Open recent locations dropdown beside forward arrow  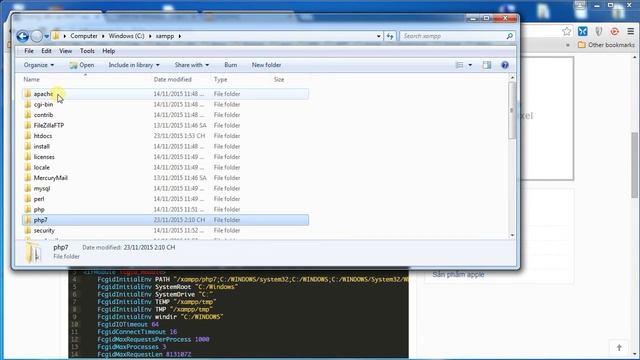(x=47, y=36)
